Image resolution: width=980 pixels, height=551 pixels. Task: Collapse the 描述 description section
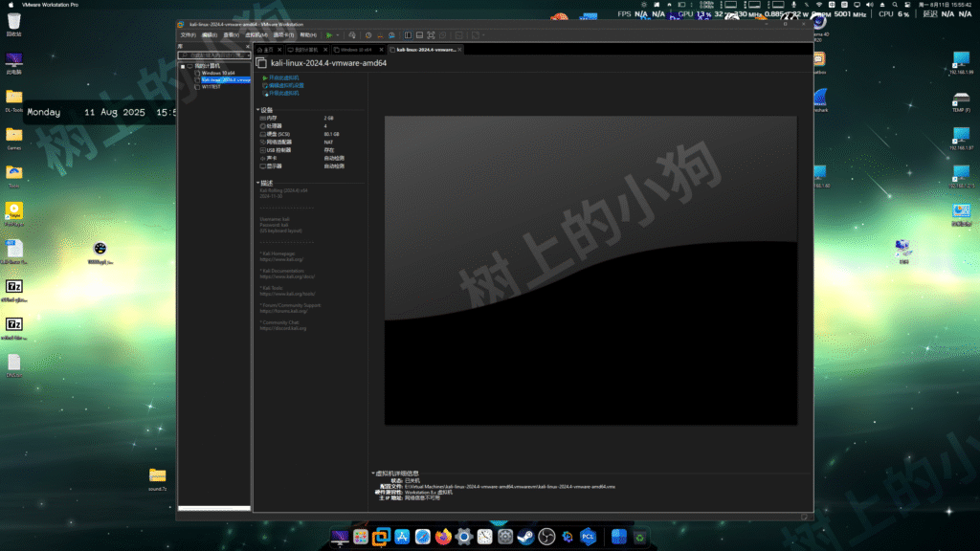[258, 183]
